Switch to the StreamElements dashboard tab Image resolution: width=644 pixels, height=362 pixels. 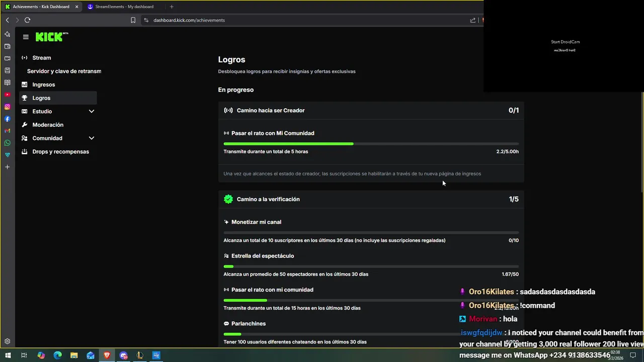[123, 7]
